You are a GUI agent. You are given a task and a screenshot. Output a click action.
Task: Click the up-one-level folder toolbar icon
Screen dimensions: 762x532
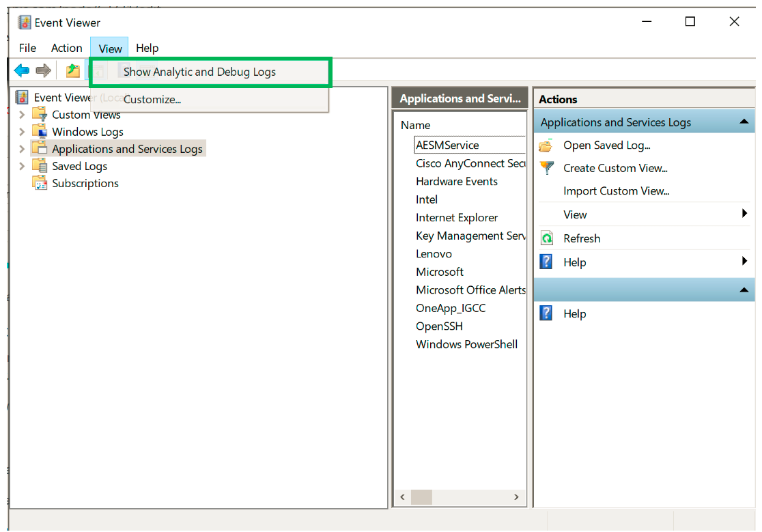pyautogui.click(x=72, y=70)
